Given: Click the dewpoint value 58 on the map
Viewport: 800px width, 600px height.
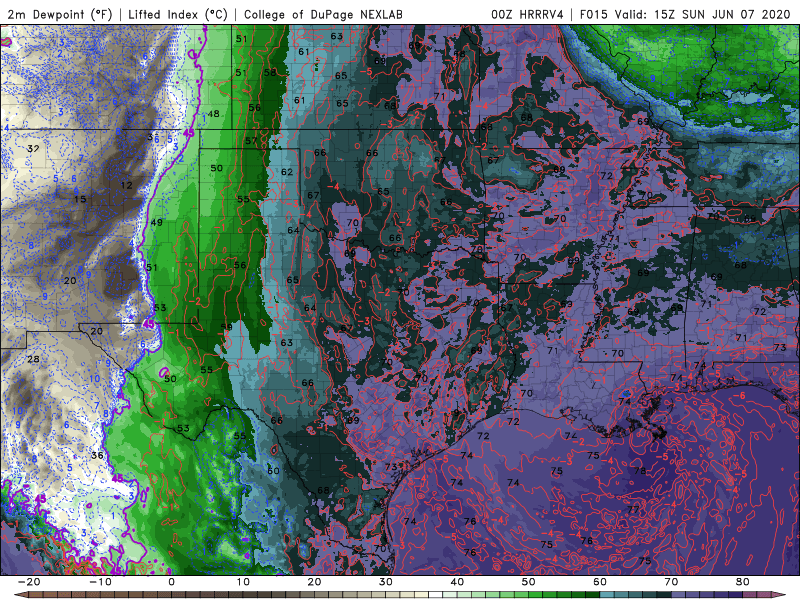Looking at the screenshot, I should tap(270, 72).
